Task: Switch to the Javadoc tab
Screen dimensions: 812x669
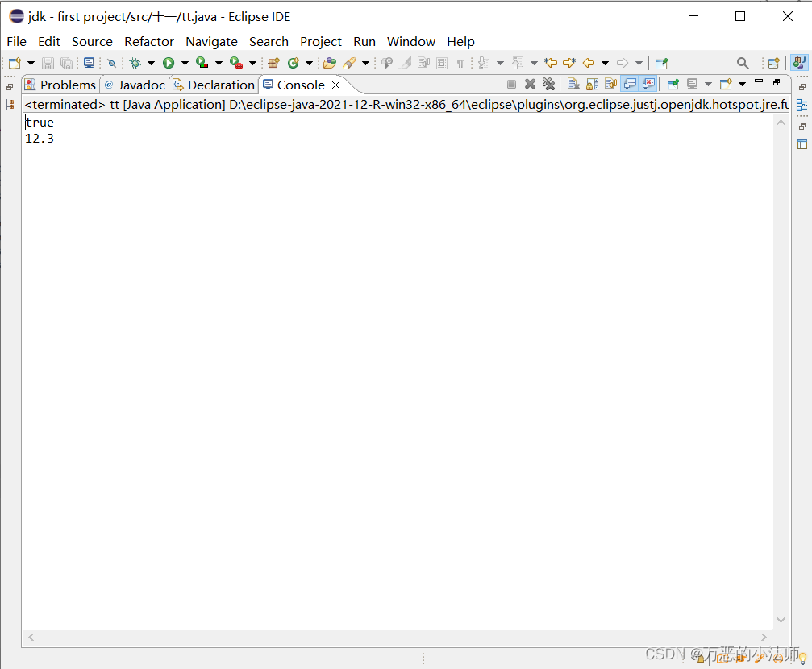Action: tap(135, 85)
